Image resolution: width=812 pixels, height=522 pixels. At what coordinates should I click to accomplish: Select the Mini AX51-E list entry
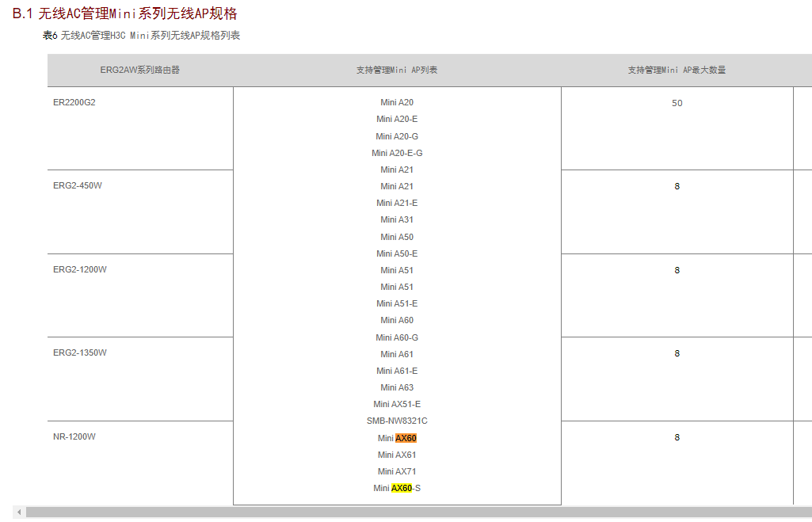(397, 404)
